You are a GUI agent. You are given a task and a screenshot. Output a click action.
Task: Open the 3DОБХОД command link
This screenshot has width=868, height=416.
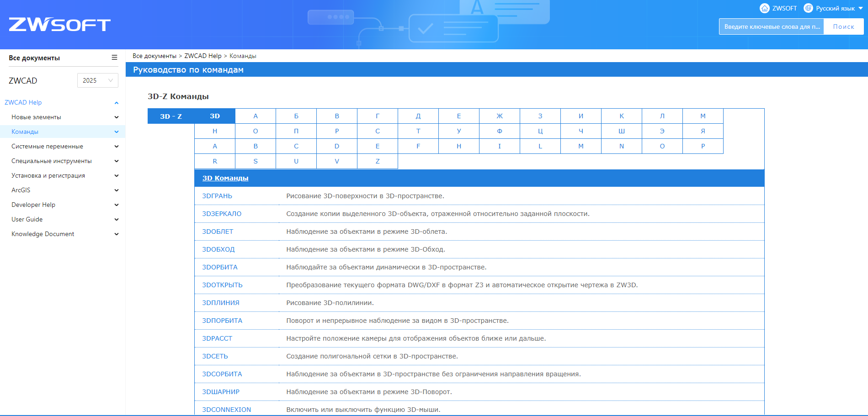tap(218, 249)
